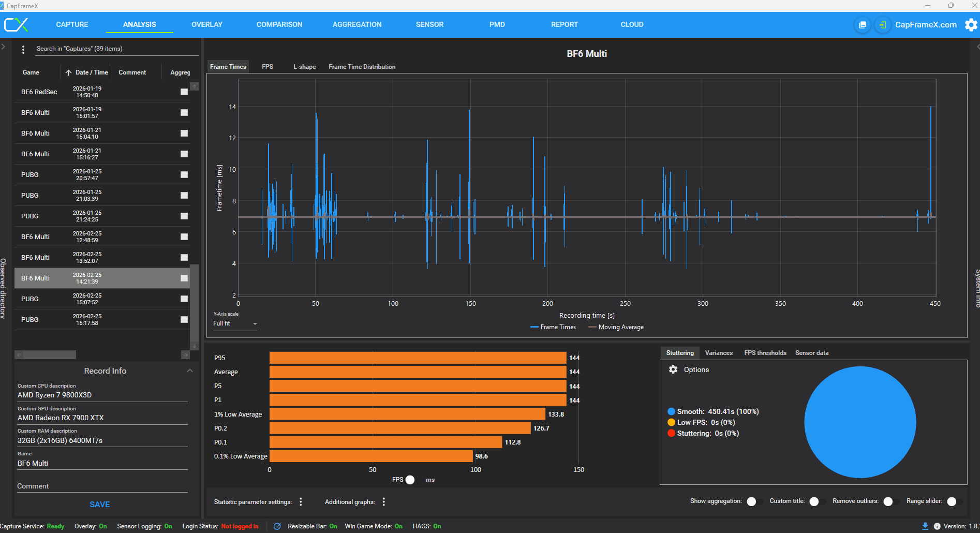Click the green login arrow icon
980x533 pixels.
pos(882,25)
